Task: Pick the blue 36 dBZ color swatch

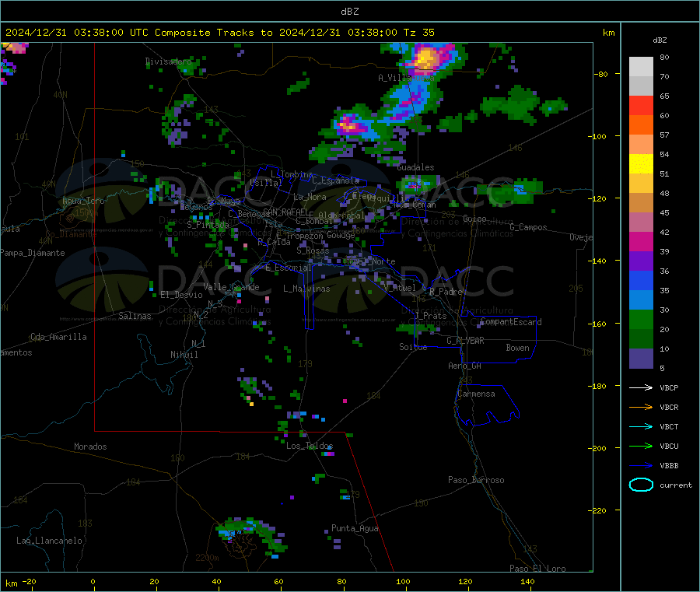Action: tap(641, 280)
